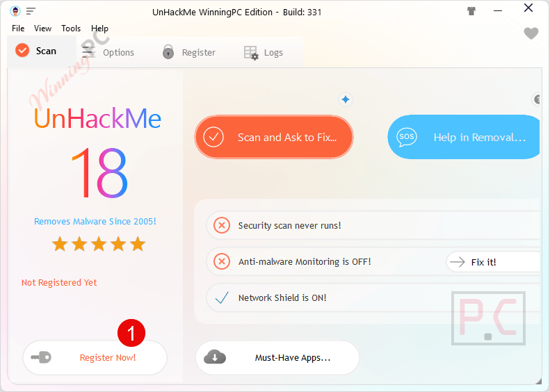The image size is (550, 392).
Task: Click the cloud download icon
Action: click(x=215, y=357)
